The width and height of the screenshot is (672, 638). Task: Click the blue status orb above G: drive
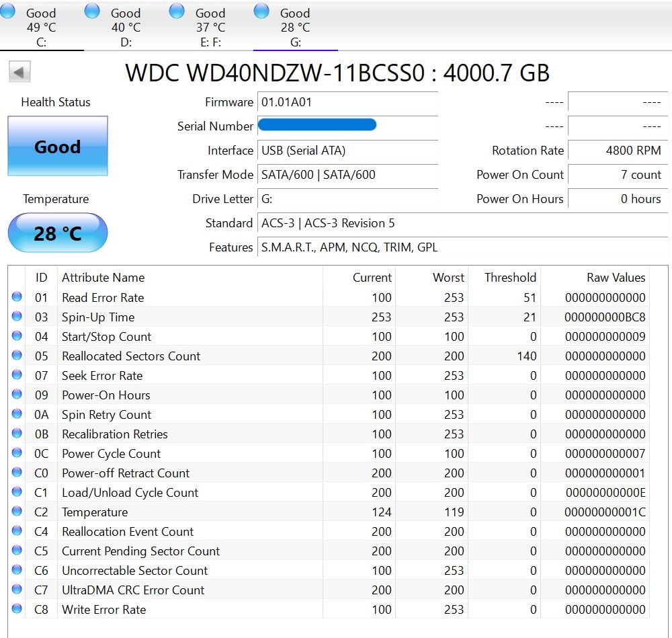pos(261,11)
